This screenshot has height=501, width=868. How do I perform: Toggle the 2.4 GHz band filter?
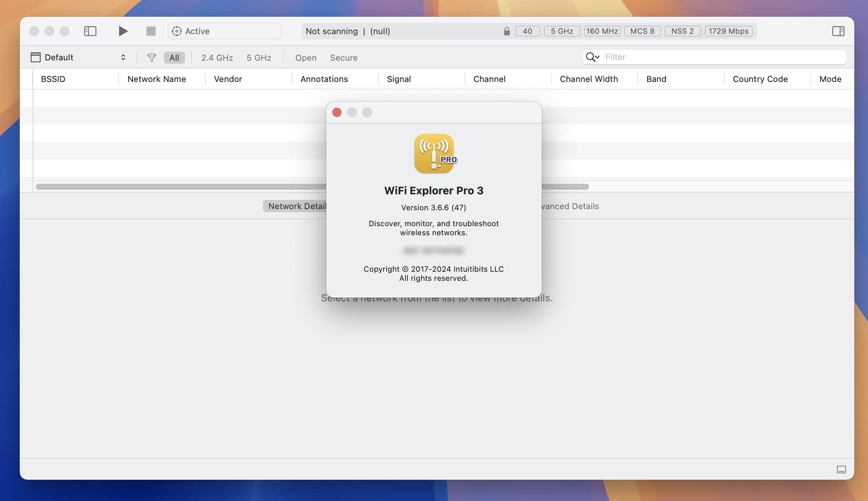[x=217, y=57]
